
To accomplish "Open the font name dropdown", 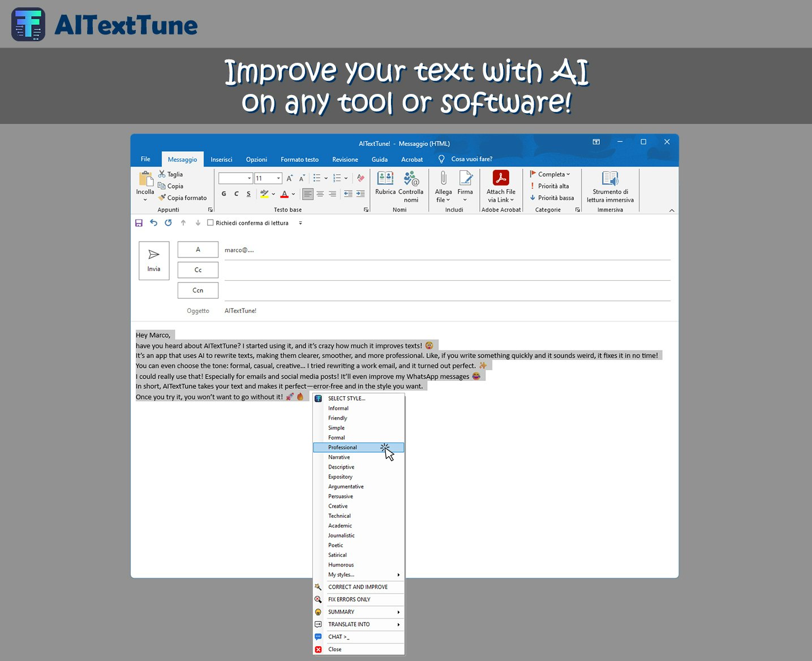I will [249, 178].
